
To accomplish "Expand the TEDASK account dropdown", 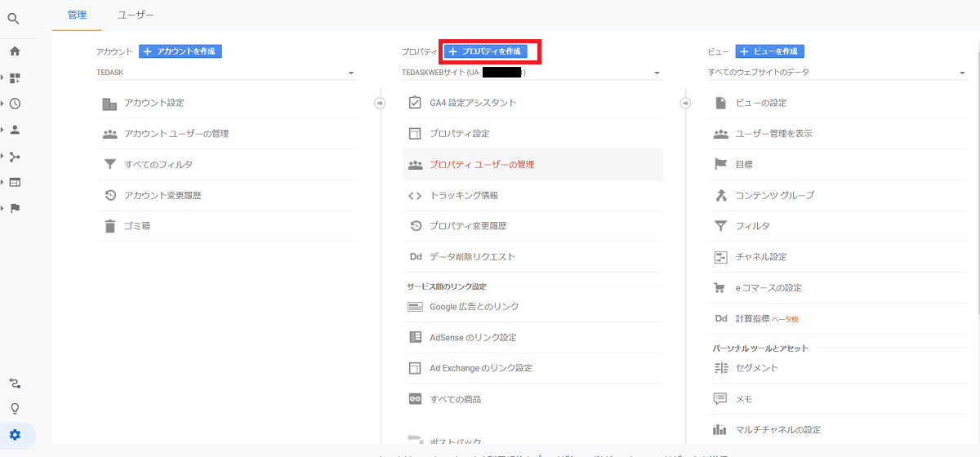I will 351,73.
